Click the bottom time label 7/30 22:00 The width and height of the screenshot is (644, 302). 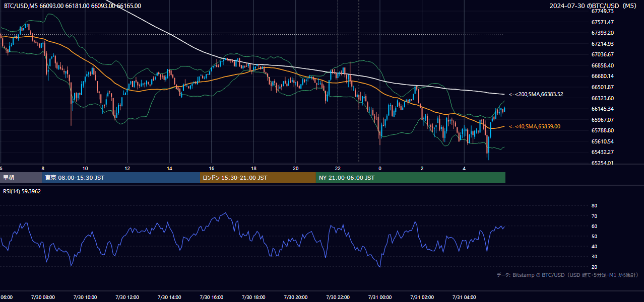(x=338, y=297)
